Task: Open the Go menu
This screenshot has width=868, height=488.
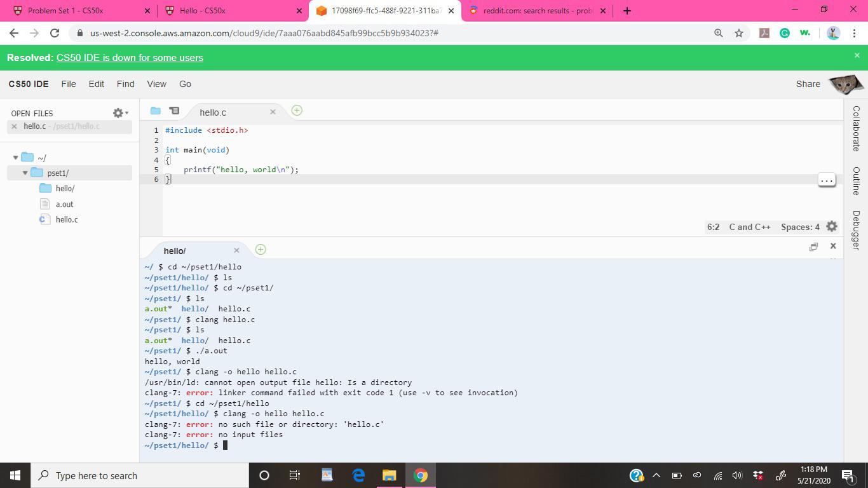Action: pos(185,84)
